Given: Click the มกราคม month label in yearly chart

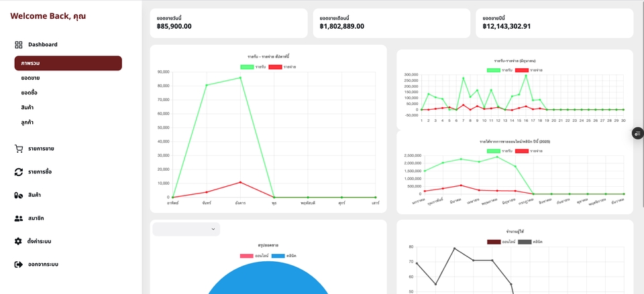Looking at the screenshot, I should (x=418, y=202).
